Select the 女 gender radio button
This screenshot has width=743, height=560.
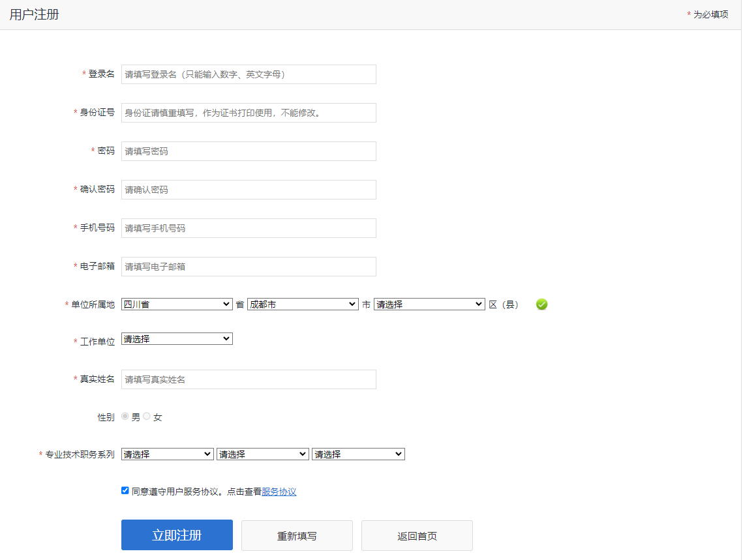point(147,417)
